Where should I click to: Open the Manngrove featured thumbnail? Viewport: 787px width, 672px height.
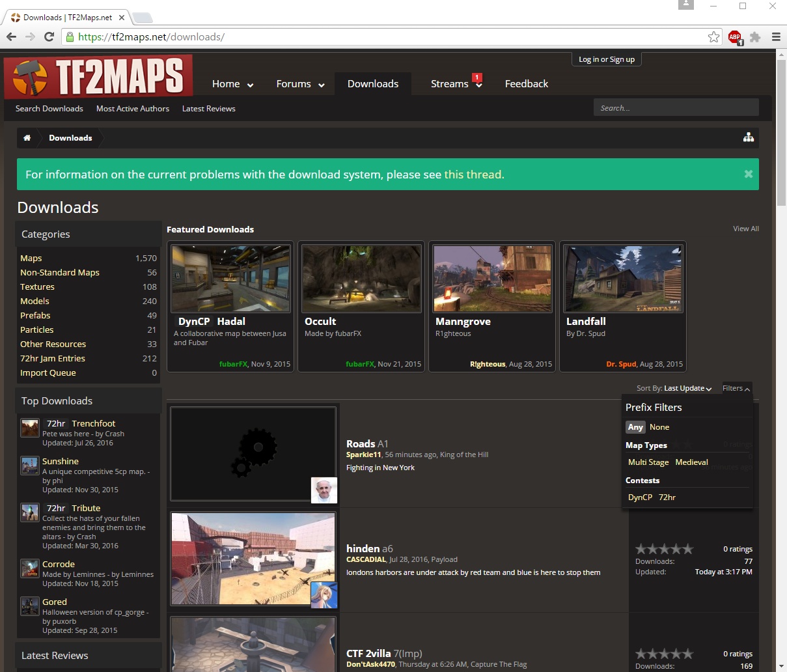click(493, 279)
